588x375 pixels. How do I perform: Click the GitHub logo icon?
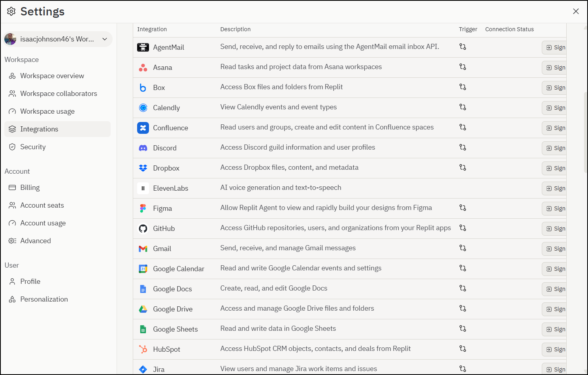pyautogui.click(x=143, y=229)
